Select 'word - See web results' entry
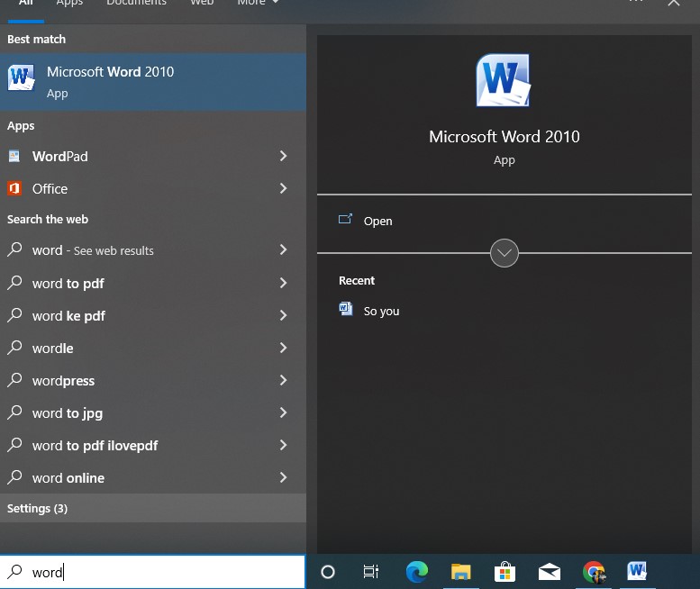The image size is (700, 589). pyautogui.click(x=152, y=249)
